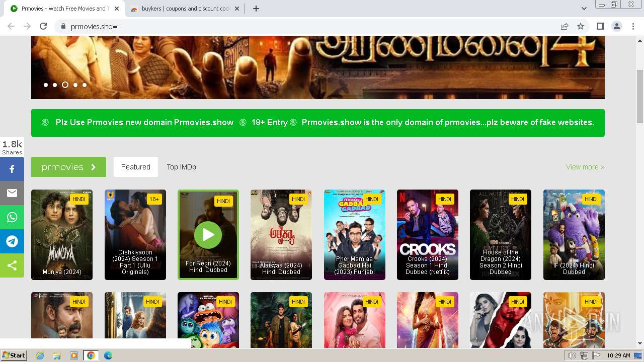View site information lock icon
The width and height of the screenshot is (644, 362).
(63, 26)
